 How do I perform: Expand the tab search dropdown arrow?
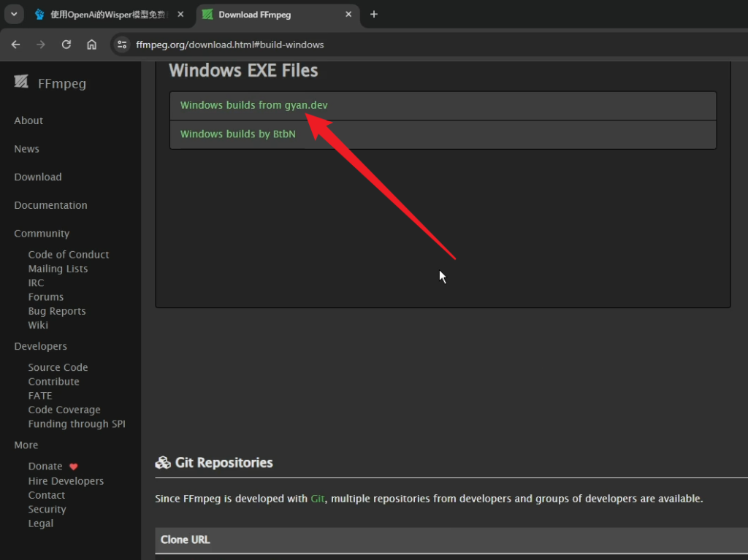13,14
